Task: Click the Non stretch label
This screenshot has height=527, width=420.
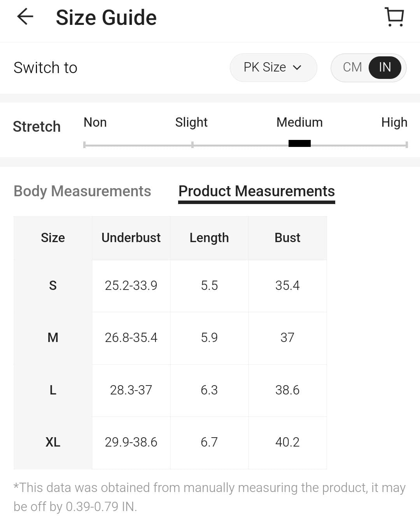Action: coord(95,122)
